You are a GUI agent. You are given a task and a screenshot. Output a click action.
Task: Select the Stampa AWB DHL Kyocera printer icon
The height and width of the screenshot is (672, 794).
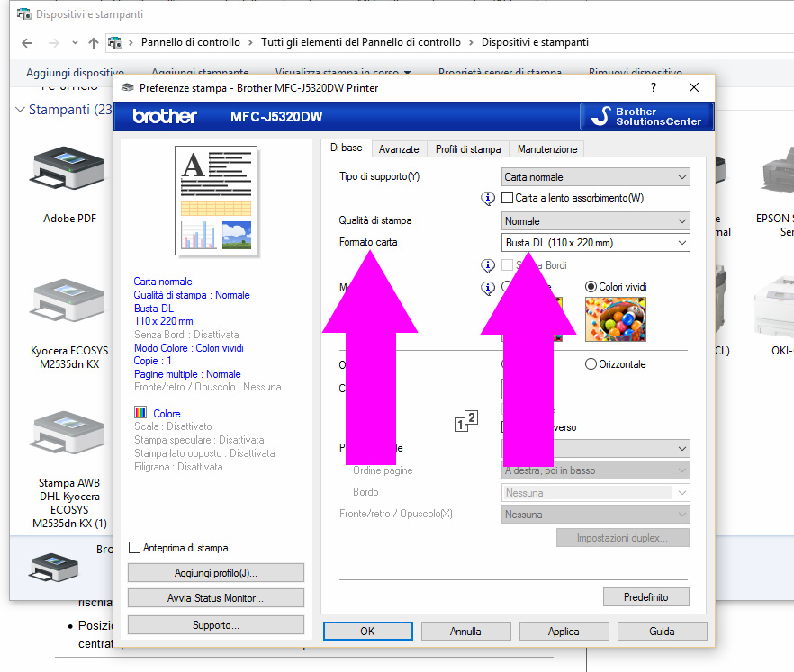click(69, 434)
